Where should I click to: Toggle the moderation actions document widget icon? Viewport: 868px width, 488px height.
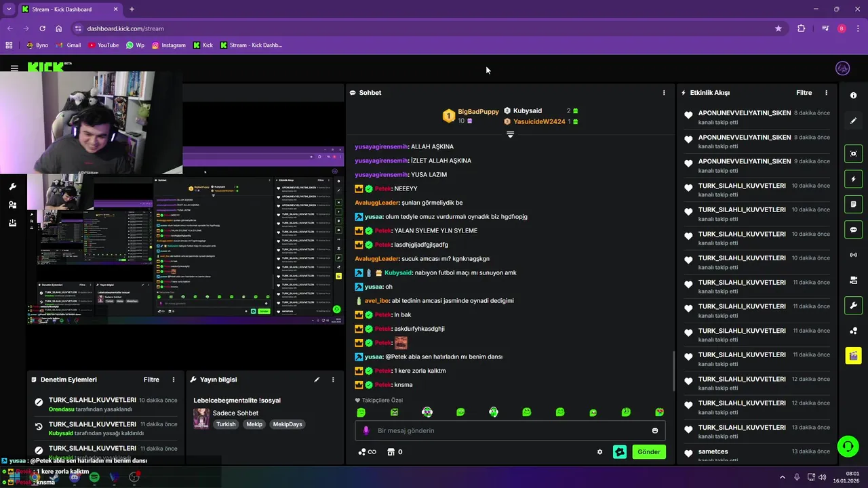pos(853,204)
